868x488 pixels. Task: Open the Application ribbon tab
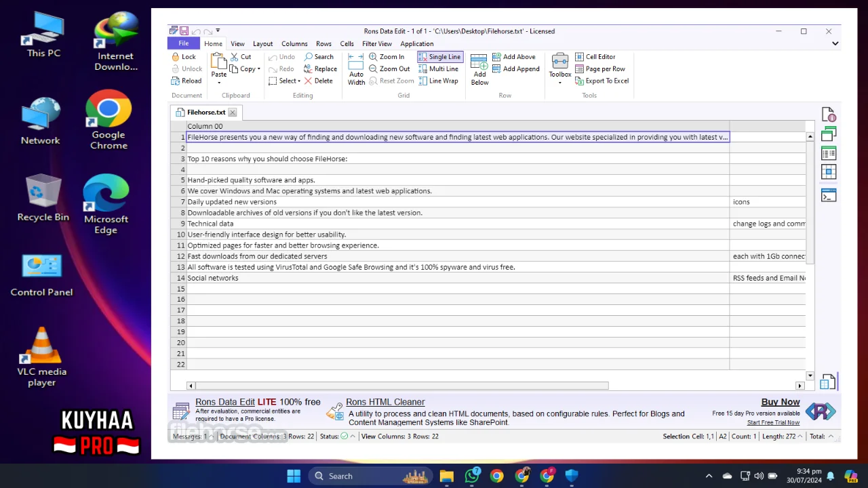(417, 43)
